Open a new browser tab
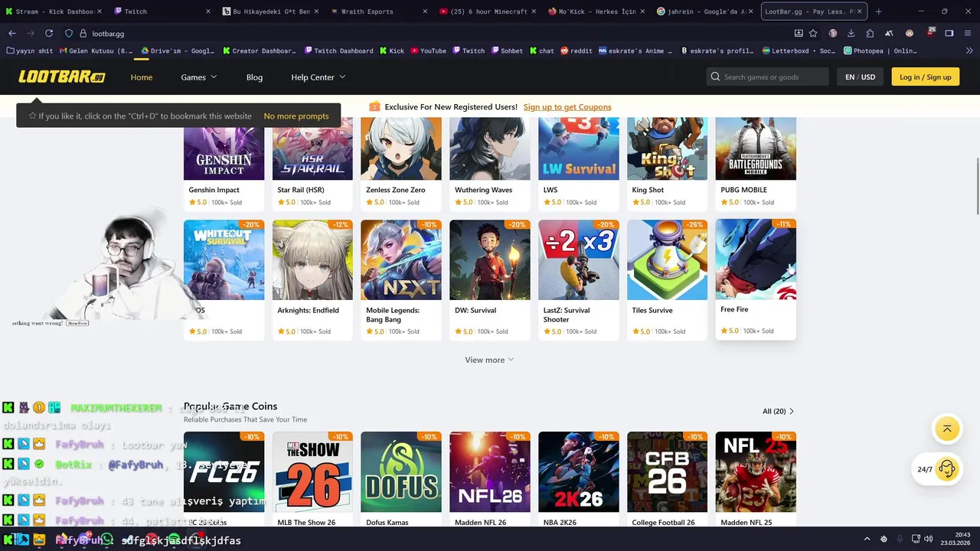 click(878, 11)
